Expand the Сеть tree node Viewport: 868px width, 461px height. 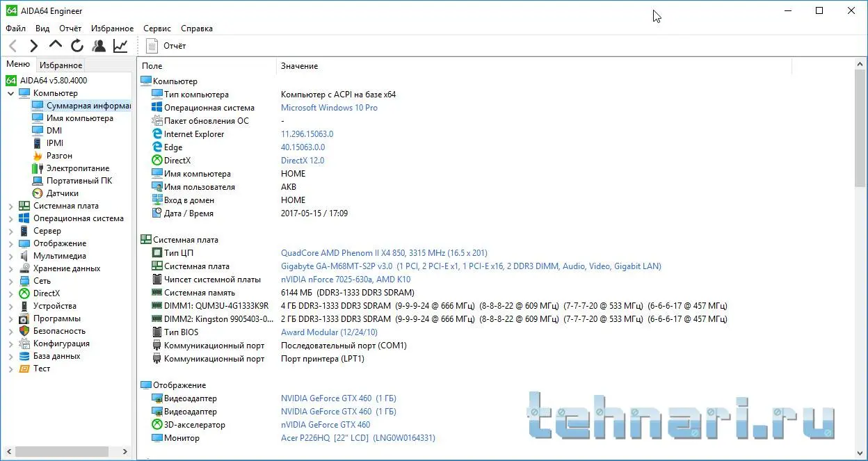click(x=11, y=281)
